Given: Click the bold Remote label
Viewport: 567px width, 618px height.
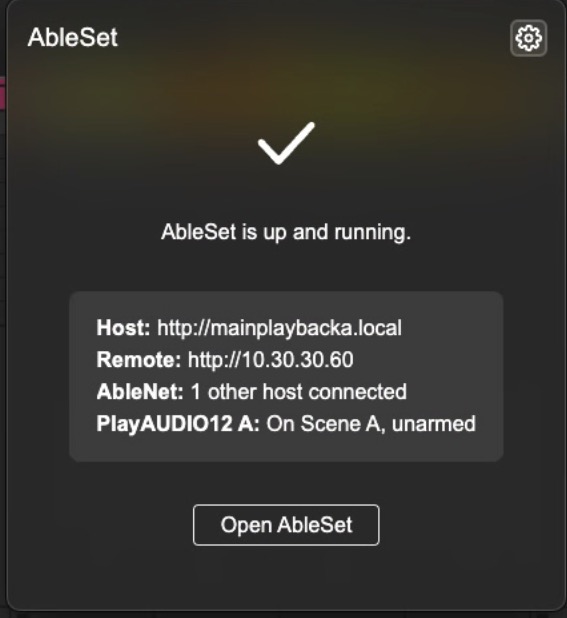Looking at the screenshot, I should pyautogui.click(x=139, y=359).
